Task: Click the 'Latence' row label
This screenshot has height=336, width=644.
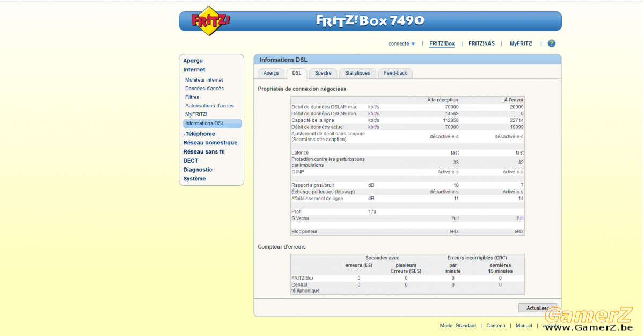Action: (300, 153)
